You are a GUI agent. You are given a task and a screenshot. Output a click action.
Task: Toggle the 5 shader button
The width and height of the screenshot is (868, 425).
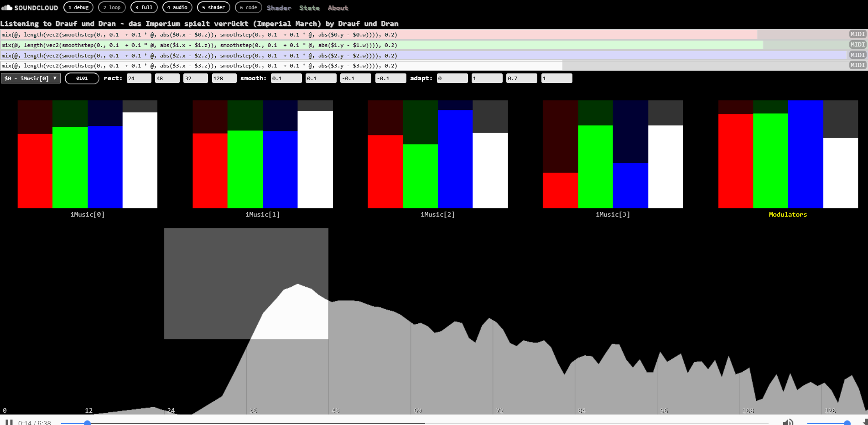click(x=213, y=7)
